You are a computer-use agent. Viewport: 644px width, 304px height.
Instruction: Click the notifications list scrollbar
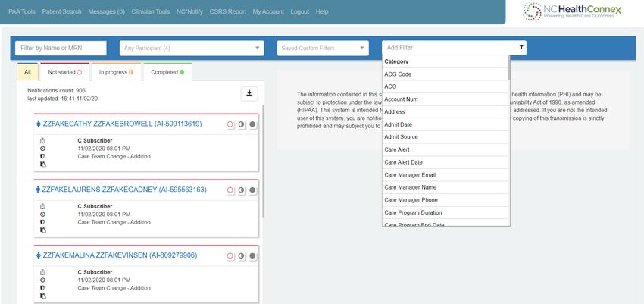coord(263,161)
